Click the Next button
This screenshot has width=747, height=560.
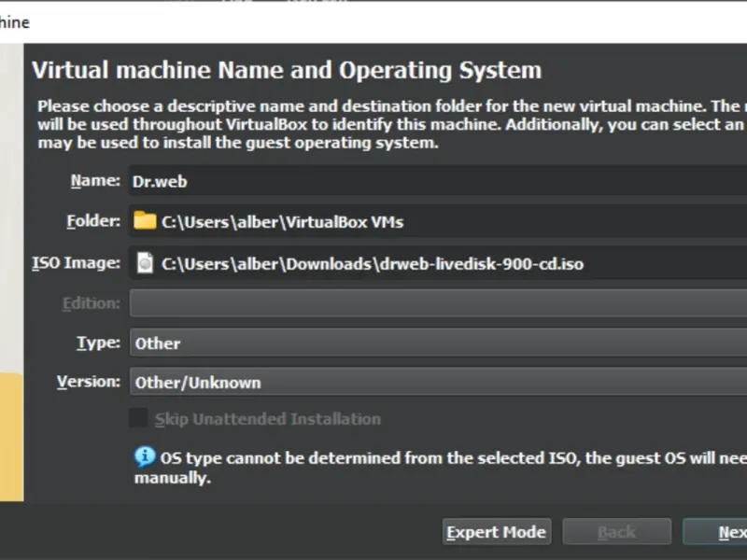coord(714,531)
